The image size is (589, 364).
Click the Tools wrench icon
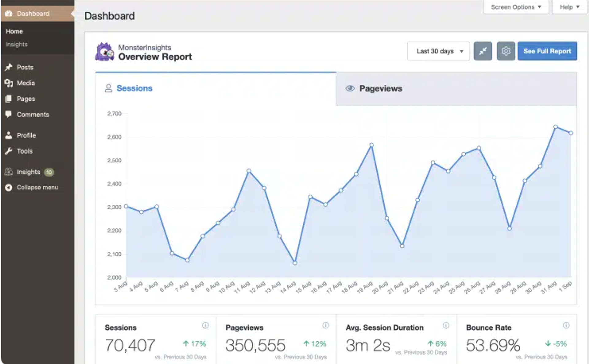[9, 151]
